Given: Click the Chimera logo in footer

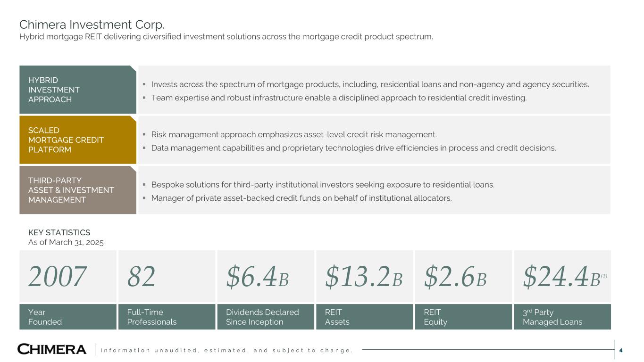Looking at the screenshot, I should [52, 349].
